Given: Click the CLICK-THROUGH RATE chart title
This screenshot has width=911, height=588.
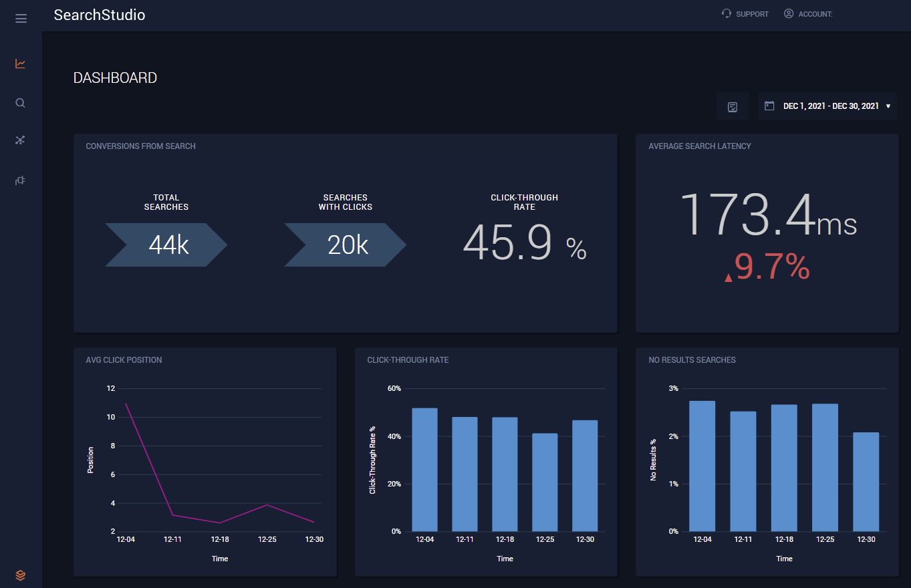Looking at the screenshot, I should pos(408,360).
